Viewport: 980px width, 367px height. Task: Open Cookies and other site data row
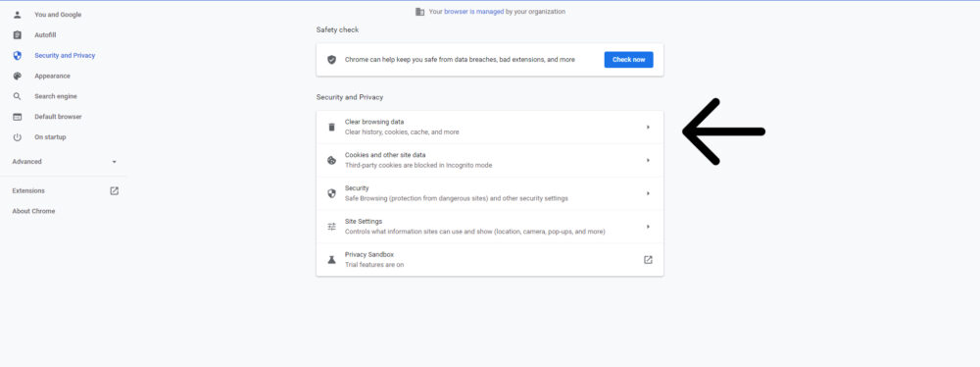(490, 160)
